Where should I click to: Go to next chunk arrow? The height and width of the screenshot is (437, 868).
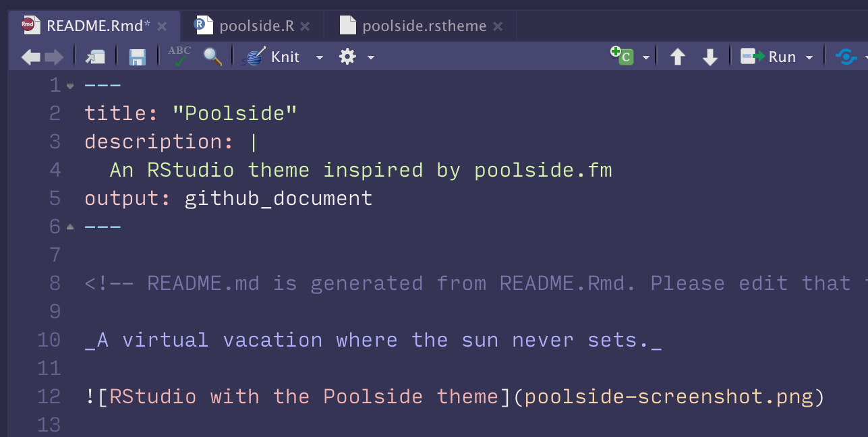point(710,57)
